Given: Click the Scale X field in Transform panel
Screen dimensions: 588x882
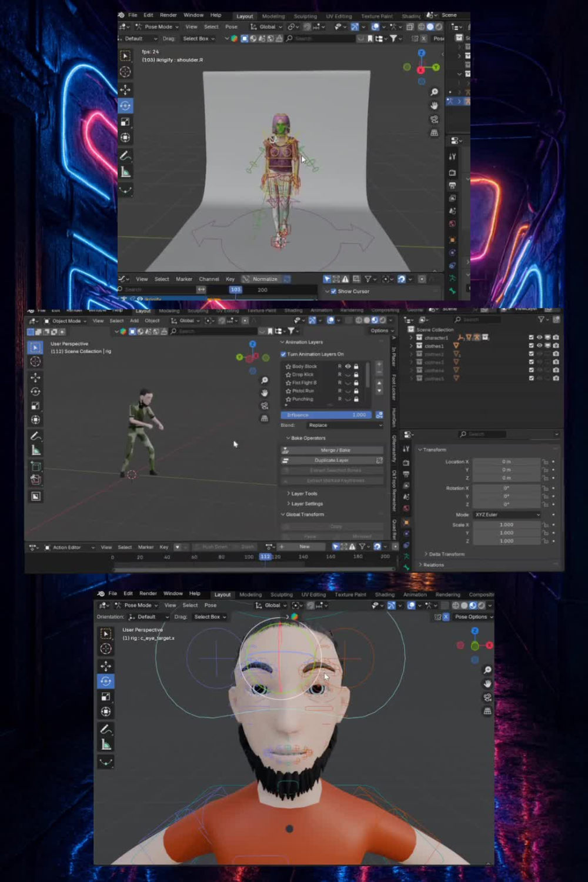Looking at the screenshot, I should [506, 525].
